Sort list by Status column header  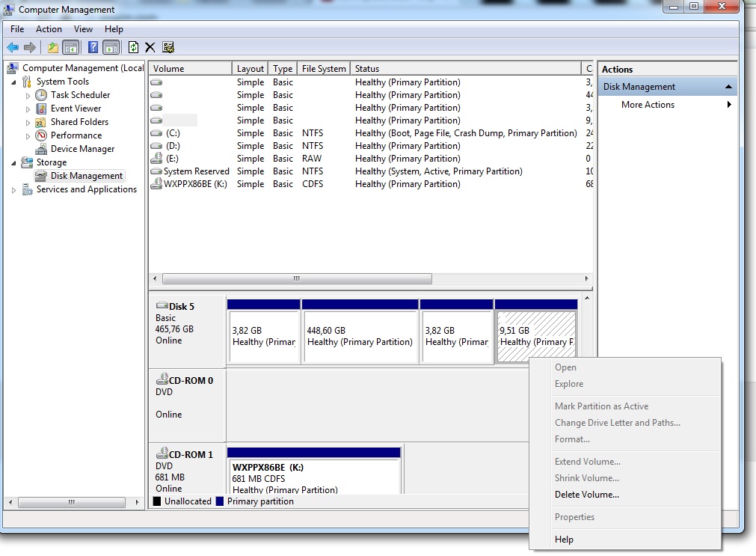click(x=466, y=69)
